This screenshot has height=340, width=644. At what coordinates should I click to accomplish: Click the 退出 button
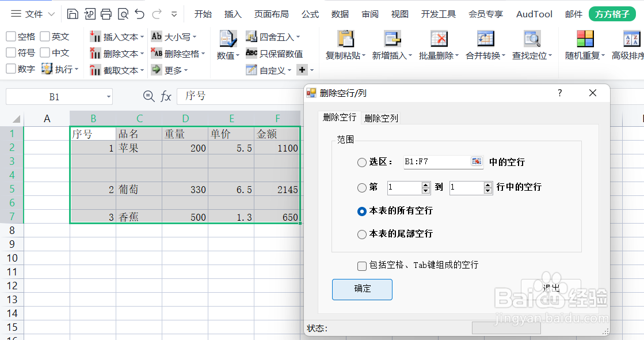(x=550, y=287)
